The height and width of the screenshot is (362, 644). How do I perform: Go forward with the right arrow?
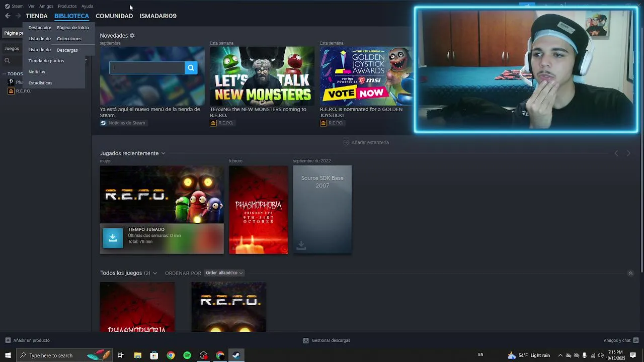point(18,16)
